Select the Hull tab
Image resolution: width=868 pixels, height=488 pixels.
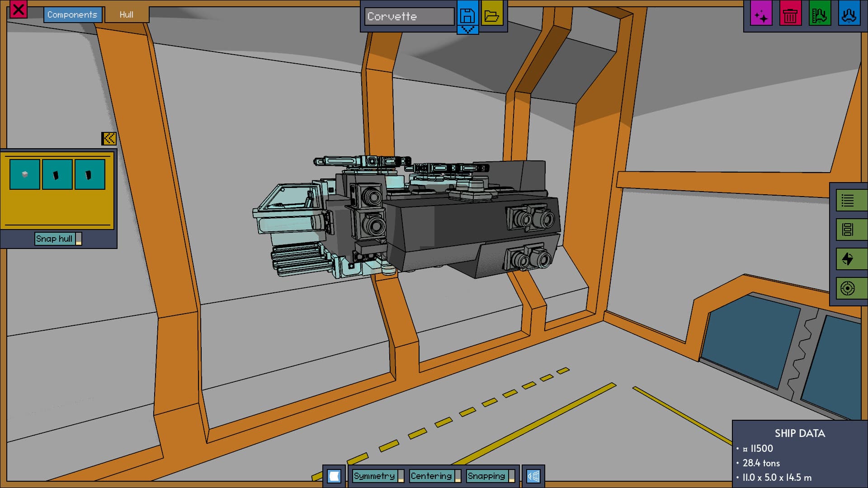pyautogui.click(x=126, y=14)
